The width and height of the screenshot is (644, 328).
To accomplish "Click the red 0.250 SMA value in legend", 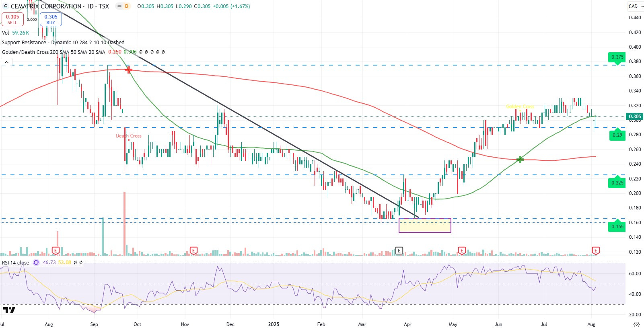I will click(115, 52).
